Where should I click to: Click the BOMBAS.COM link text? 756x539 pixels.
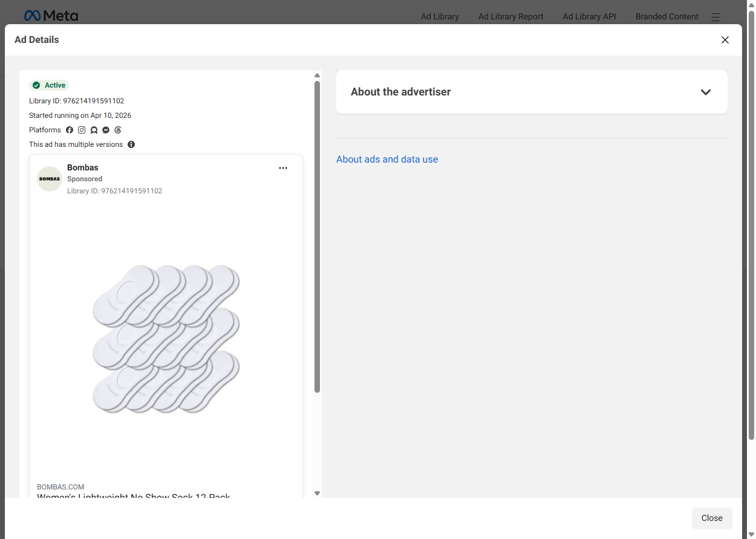pyautogui.click(x=60, y=487)
